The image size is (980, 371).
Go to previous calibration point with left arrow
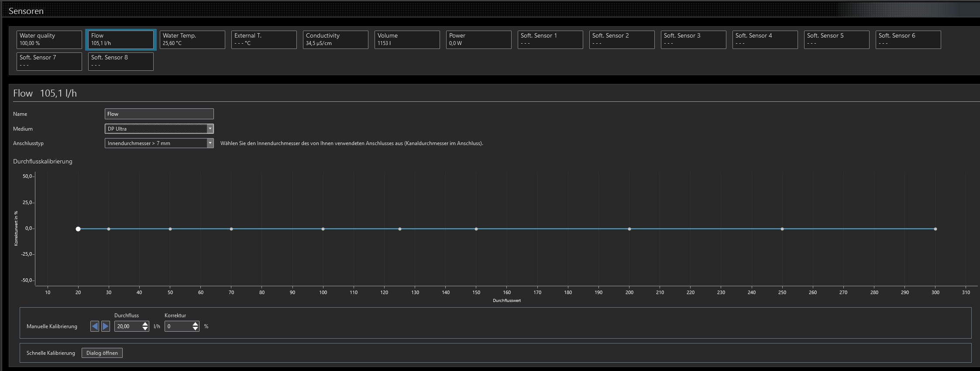(95, 326)
